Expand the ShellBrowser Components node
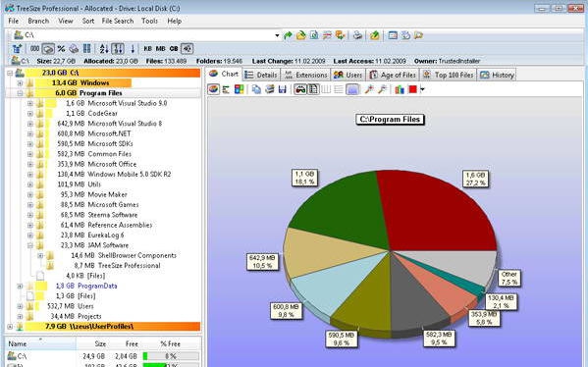Viewport: 588px width, 367px height. pos(40,256)
